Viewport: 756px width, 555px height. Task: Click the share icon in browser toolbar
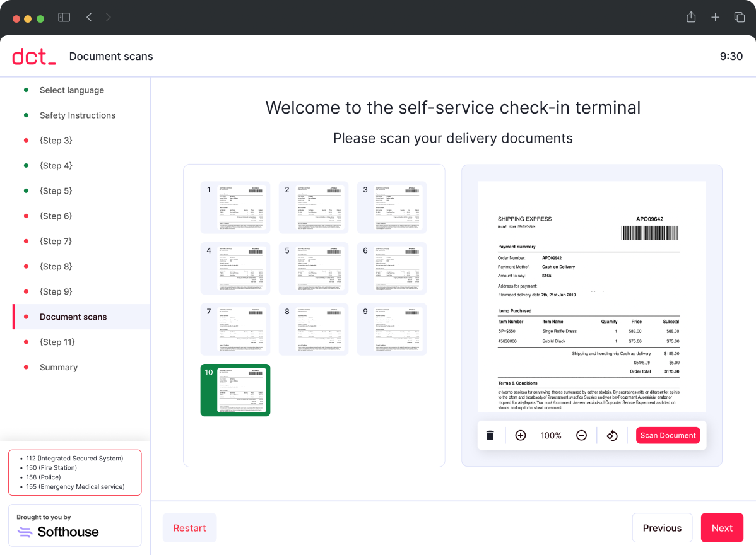click(690, 17)
